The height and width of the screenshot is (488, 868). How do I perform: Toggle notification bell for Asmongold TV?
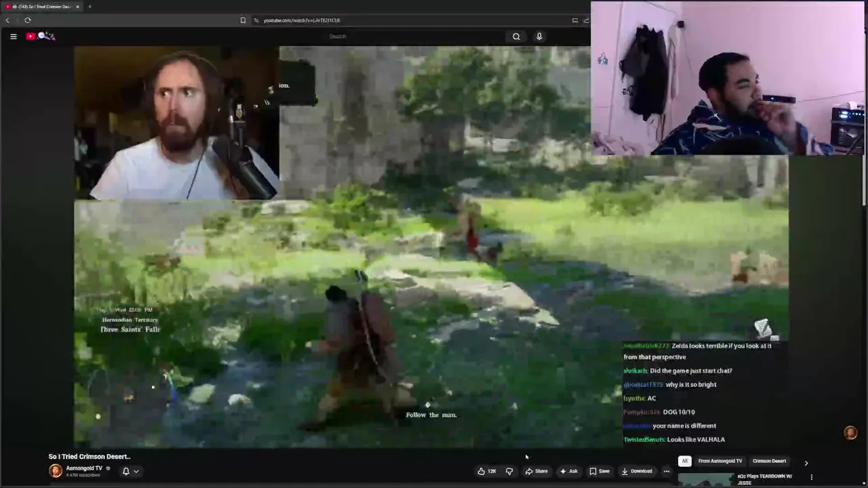pos(125,471)
